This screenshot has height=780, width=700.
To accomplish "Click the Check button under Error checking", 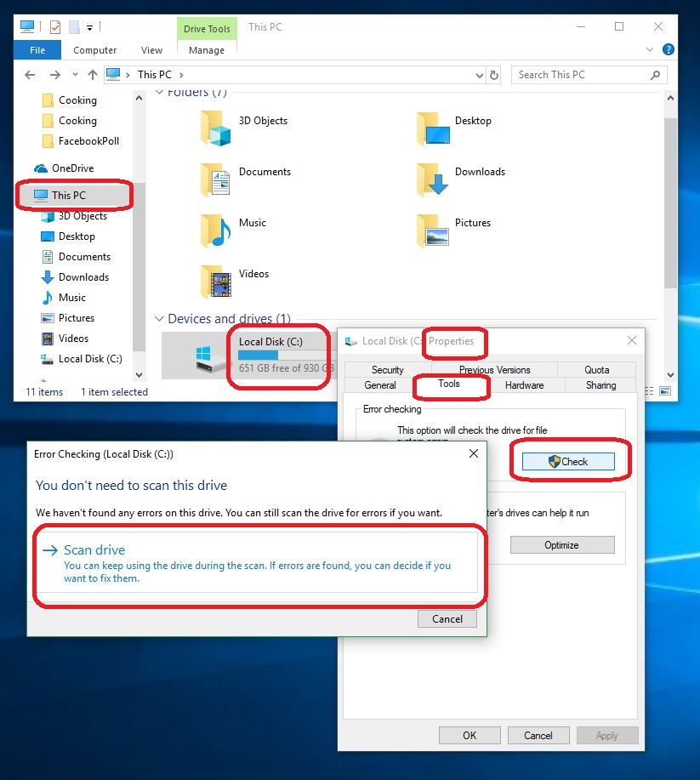I will click(x=567, y=461).
